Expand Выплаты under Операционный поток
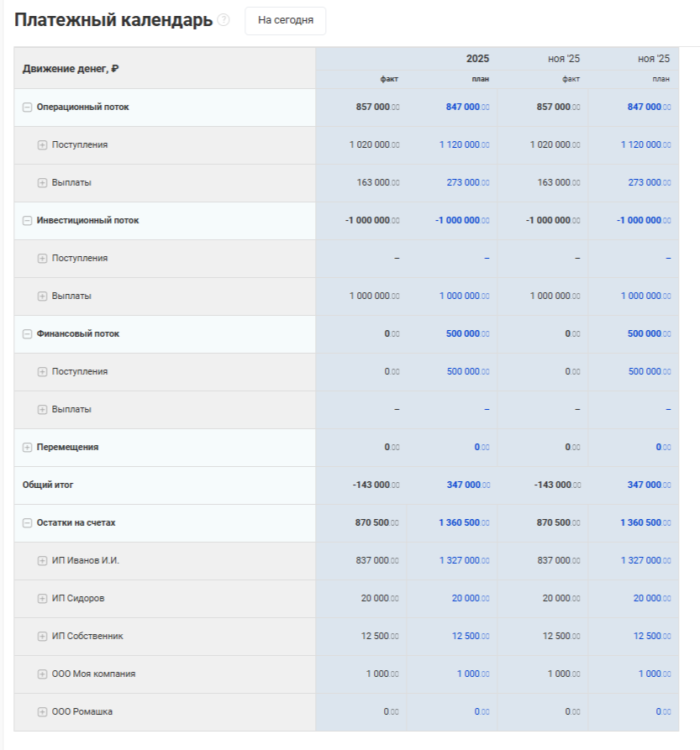Screen dimensions: 700x750 [42, 183]
